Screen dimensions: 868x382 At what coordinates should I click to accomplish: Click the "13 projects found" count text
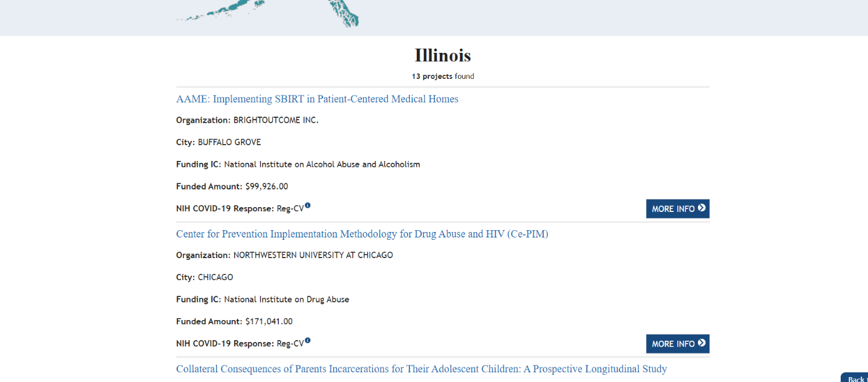[443, 77]
